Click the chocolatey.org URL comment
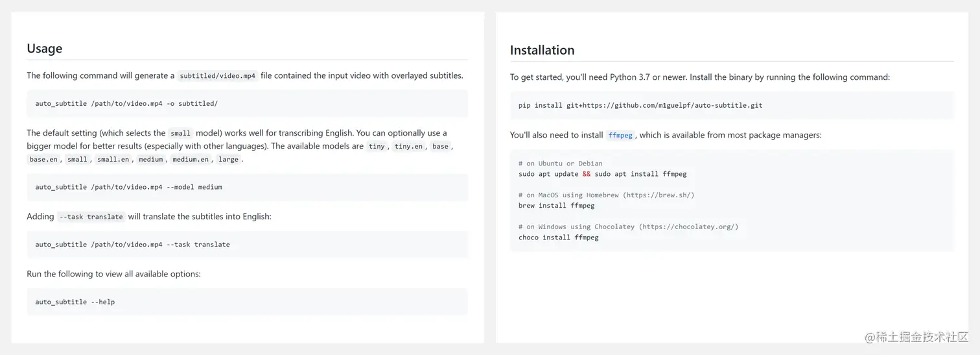Image resolution: width=980 pixels, height=355 pixels. pos(688,227)
